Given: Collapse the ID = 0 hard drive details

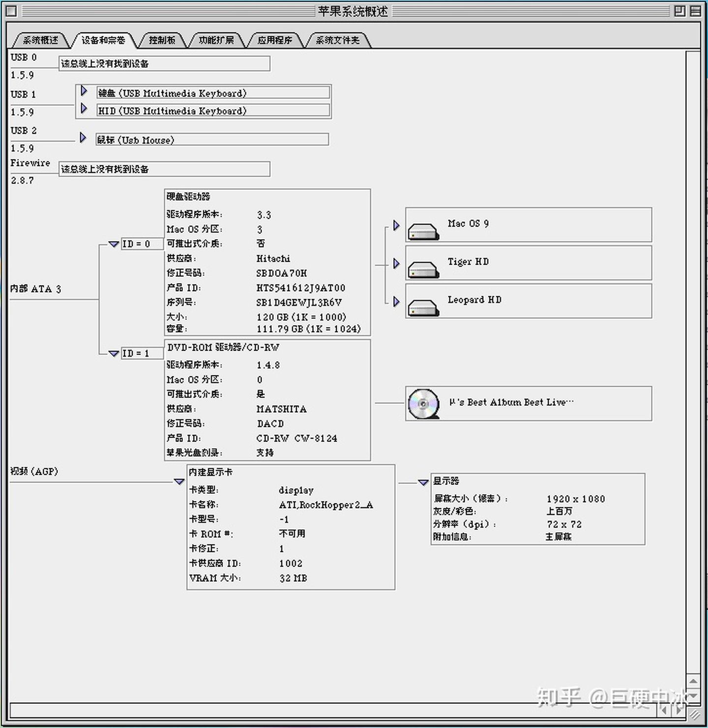Looking at the screenshot, I should 114,244.
